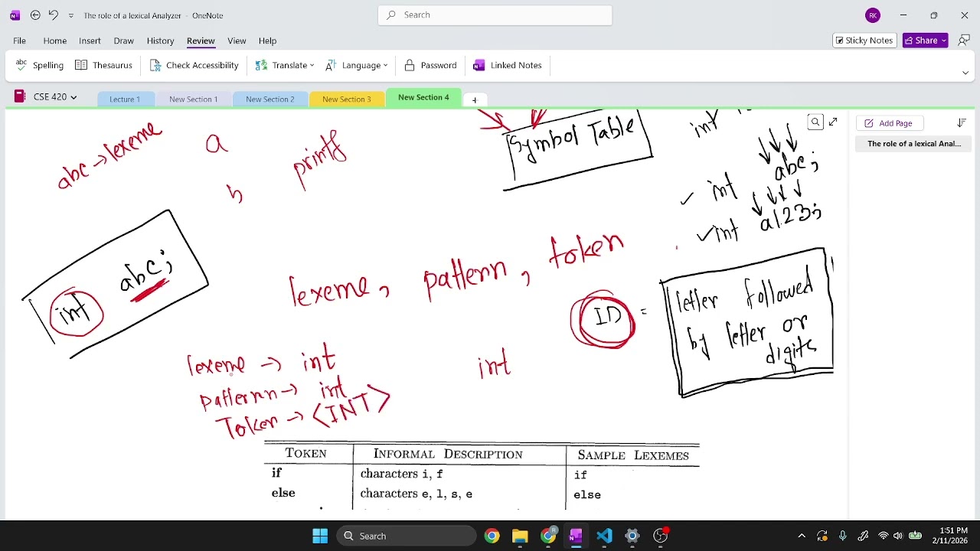Viewport: 980px width, 551px height.
Task: Open the Language dropdown
Action: pos(356,65)
